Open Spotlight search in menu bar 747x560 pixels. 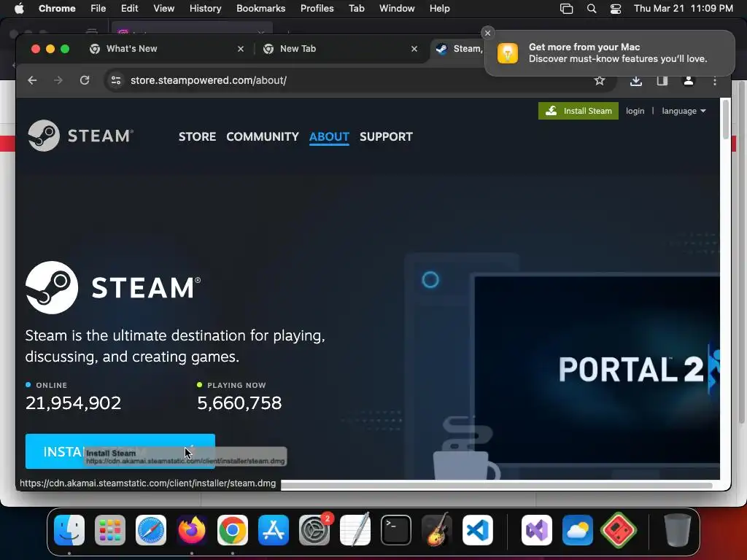point(591,9)
